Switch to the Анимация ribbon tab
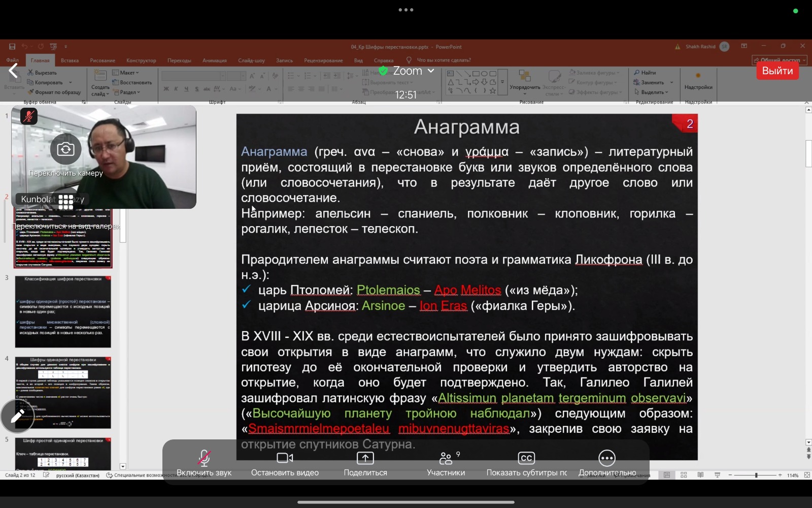 pos(214,60)
